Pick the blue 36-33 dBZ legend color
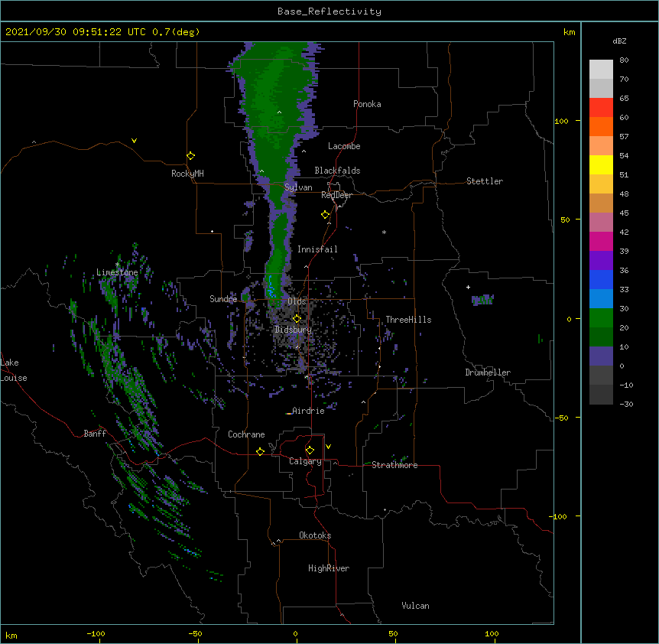This screenshot has height=644, width=659. tap(601, 279)
